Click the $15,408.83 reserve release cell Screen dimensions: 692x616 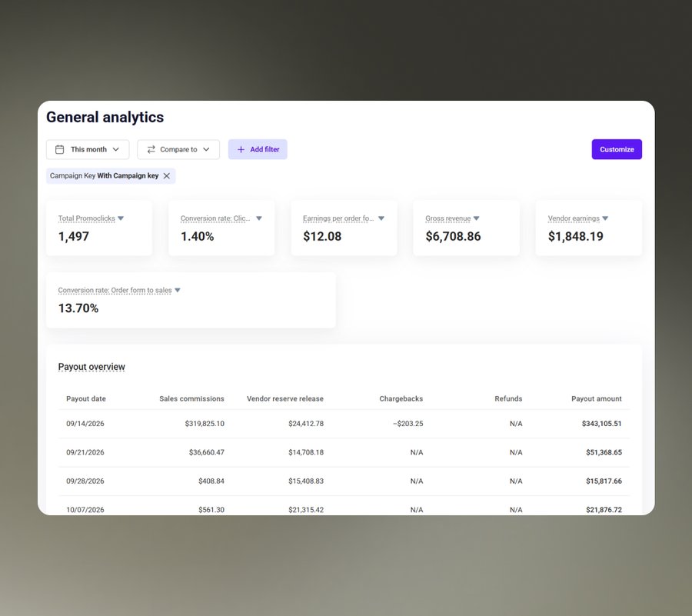tap(306, 481)
